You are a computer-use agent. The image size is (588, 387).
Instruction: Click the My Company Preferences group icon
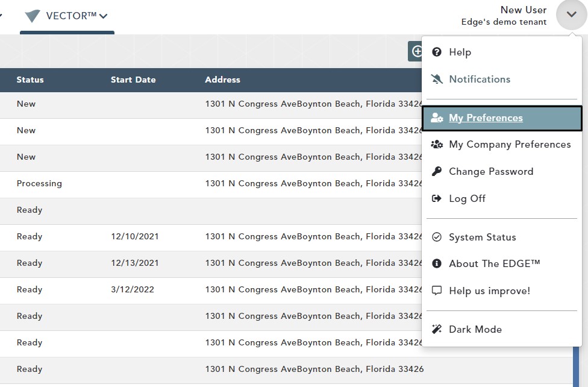[x=437, y=145]
